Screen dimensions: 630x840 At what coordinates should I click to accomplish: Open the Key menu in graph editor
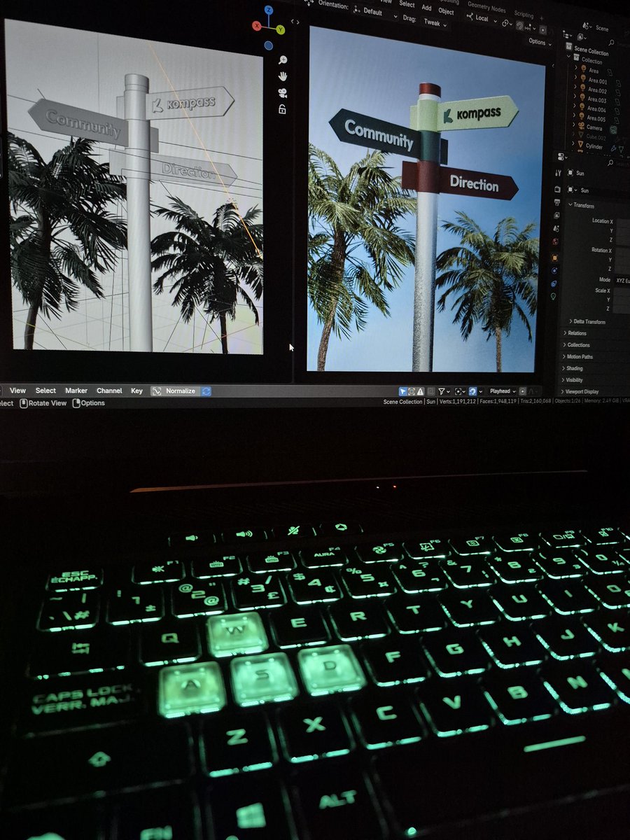tap(136, 391)
